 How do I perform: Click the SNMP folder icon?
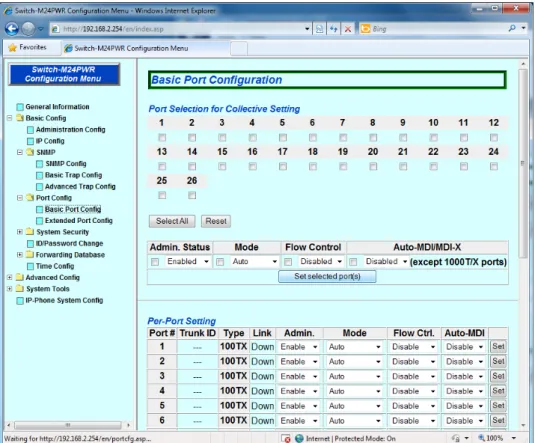click(30, 152)
